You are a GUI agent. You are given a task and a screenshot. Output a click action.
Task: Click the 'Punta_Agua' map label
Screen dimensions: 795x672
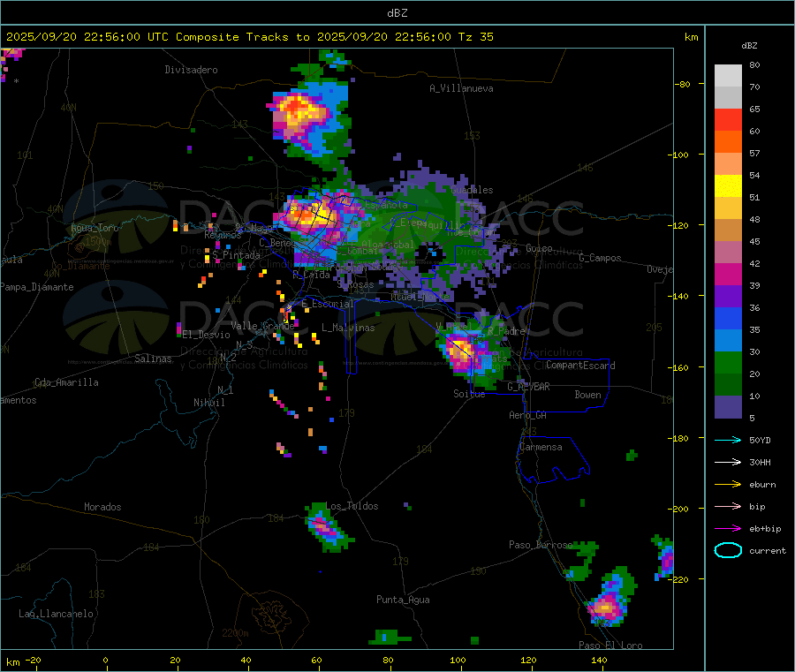(403, 600)
